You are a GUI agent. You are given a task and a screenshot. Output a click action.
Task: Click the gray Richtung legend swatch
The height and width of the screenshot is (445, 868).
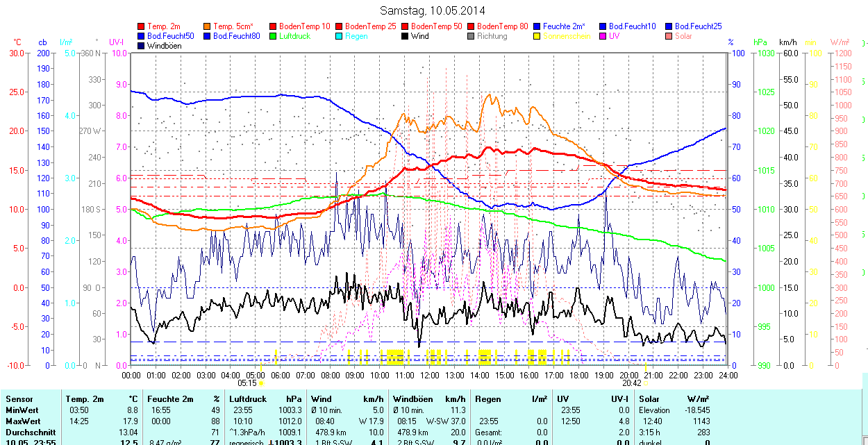[471, 36]
